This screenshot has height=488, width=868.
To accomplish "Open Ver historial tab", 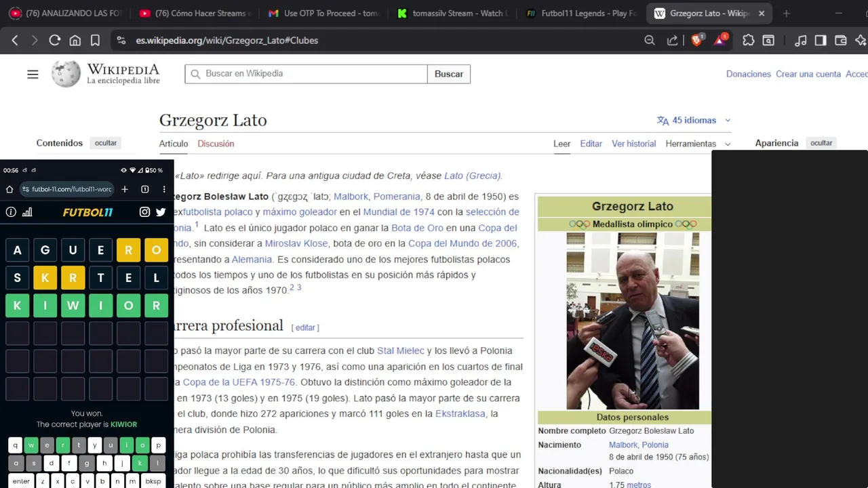I will (x=634, y=144).
